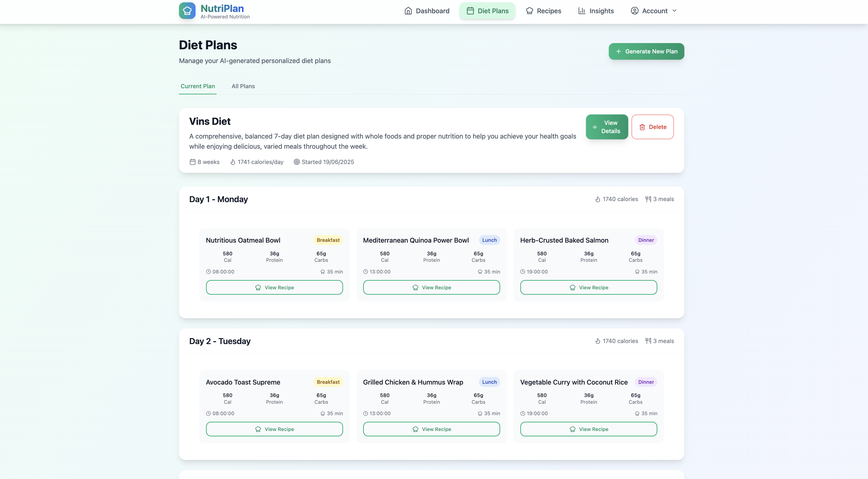Click the plus icon on Generate New Plan
The image size is (868, 479).
(x=618, y=51)
